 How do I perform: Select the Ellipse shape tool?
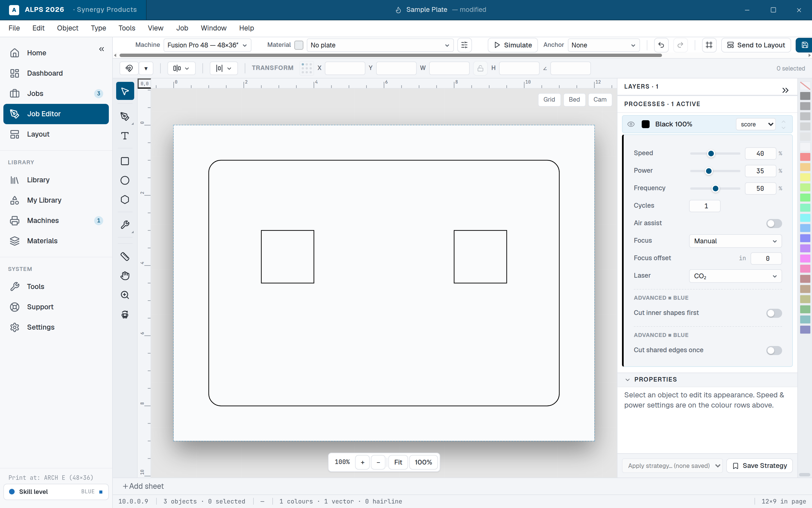pyautogui.click(x=125, y=180)
